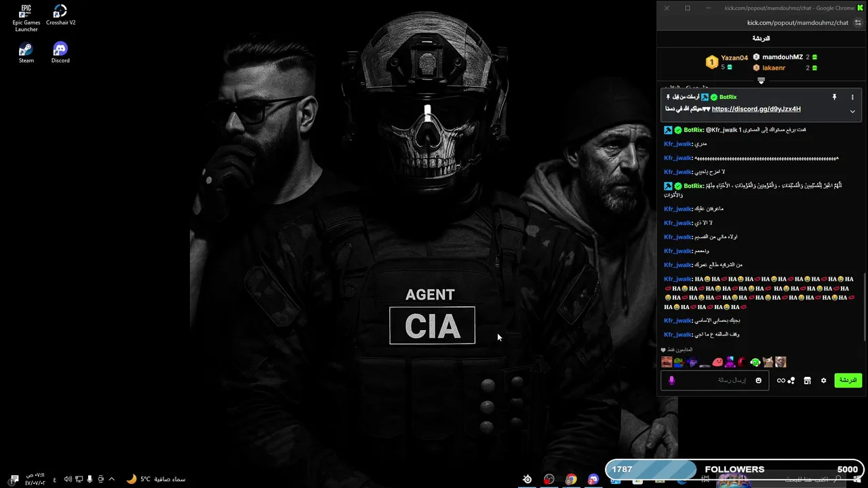868x488 pixels.
Task: Open Yazan04 top gifter profile
Action: [x=734, y=58]
